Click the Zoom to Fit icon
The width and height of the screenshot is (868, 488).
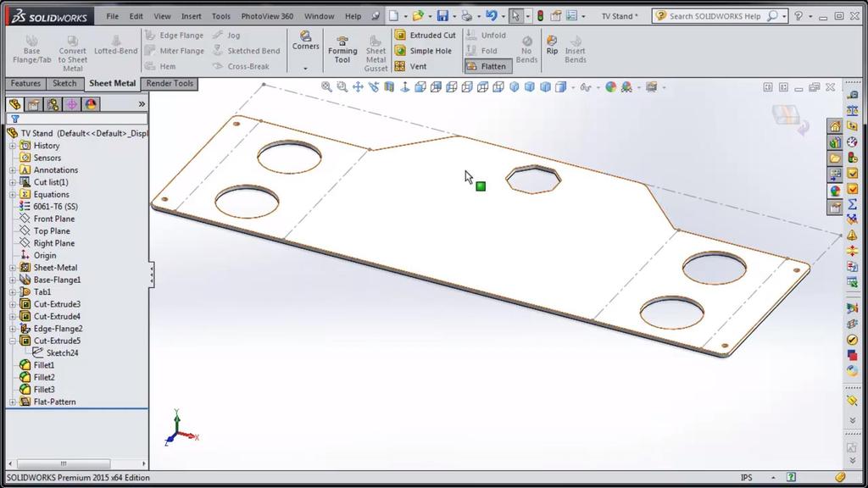(x=326, y=87)
